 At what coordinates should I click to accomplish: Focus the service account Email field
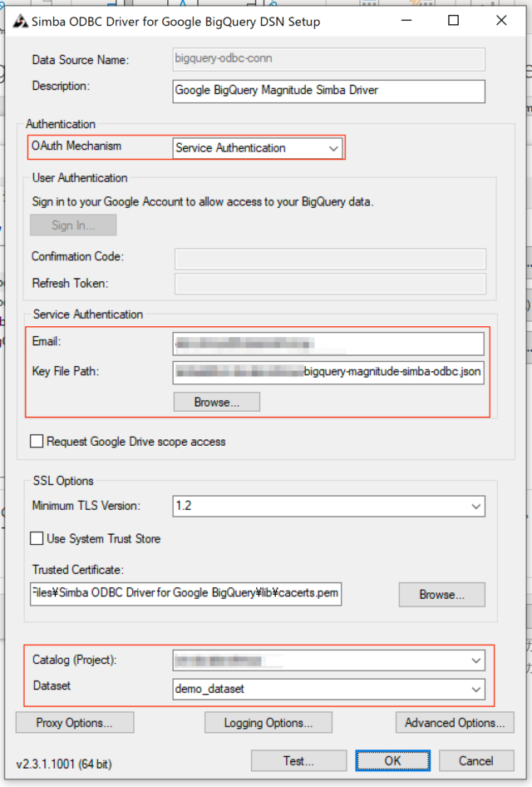coord(328,343)
